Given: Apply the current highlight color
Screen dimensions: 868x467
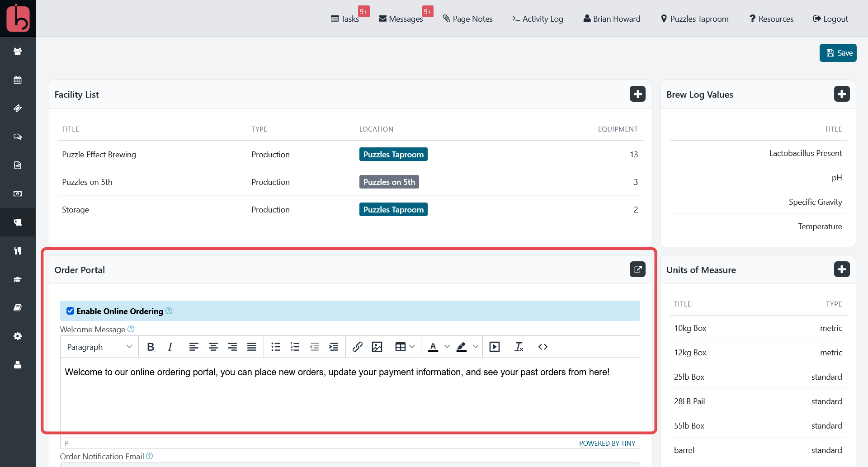Looking at the screenshot, I should point(462,347).
